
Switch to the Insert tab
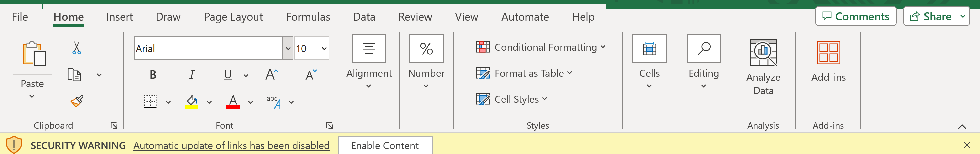pyautogui.click(x=119, y=17)
